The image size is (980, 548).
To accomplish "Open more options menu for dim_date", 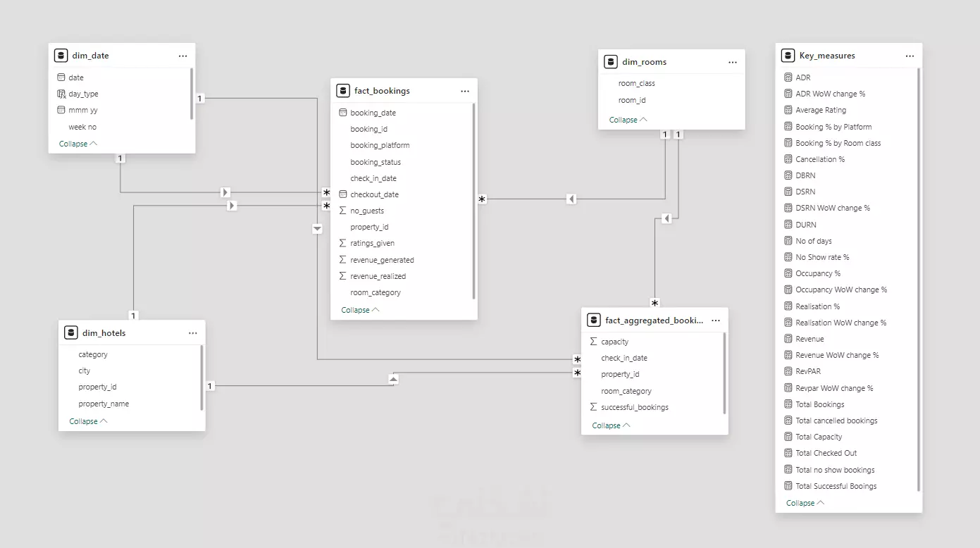I will pos(183,56).
